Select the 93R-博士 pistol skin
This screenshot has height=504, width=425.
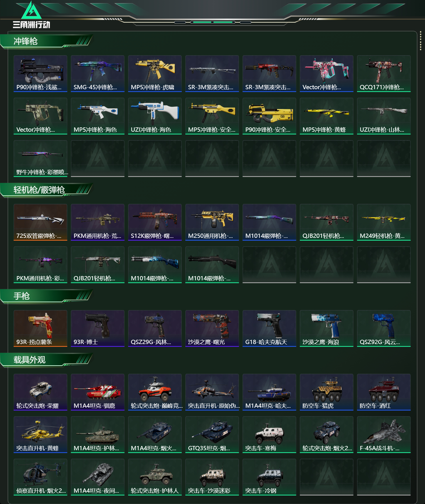97,328
